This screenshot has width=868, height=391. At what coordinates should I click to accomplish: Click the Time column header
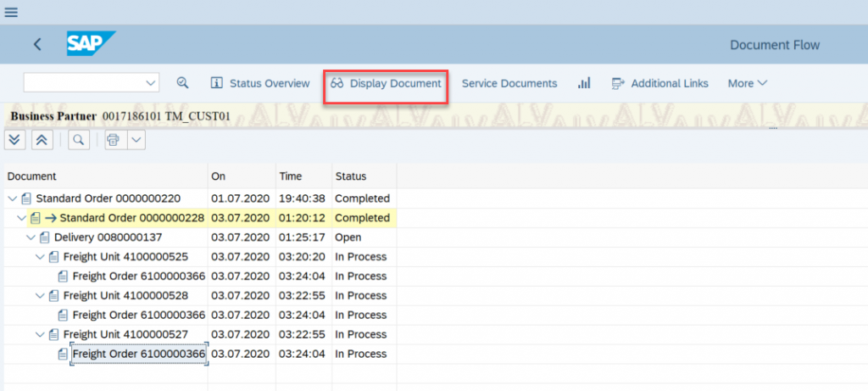tap(304, 176)
